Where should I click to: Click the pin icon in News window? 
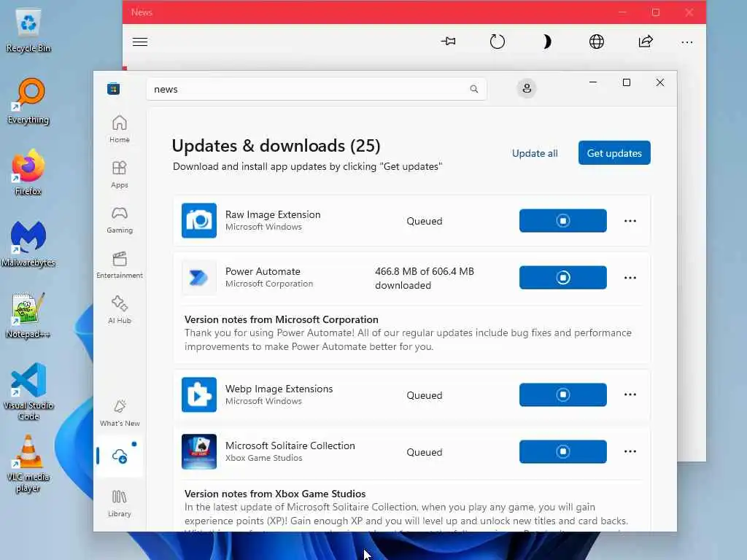[x=448, y=42]
